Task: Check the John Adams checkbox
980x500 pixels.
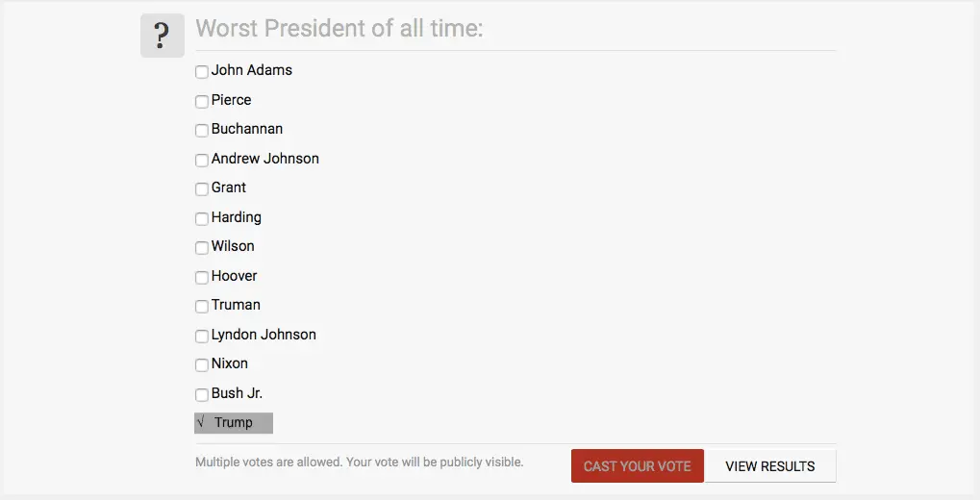Action: pos(202,71)
